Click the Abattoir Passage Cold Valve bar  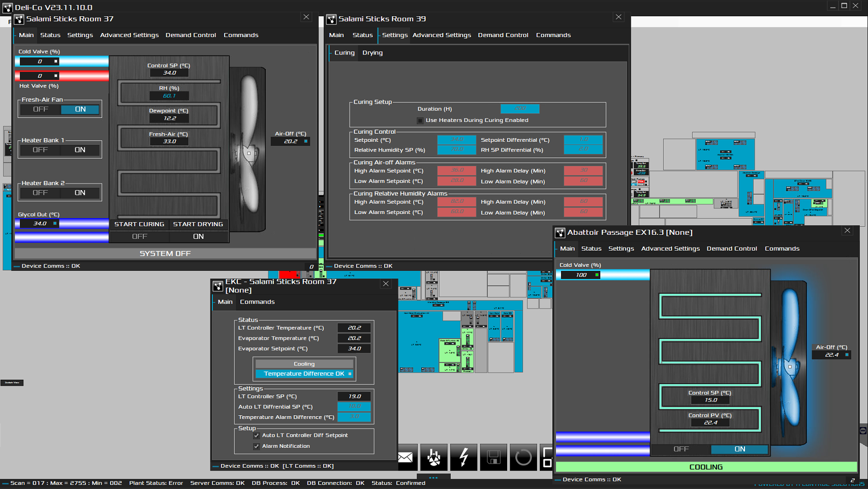pyautogui.click(x=603, y=275)
